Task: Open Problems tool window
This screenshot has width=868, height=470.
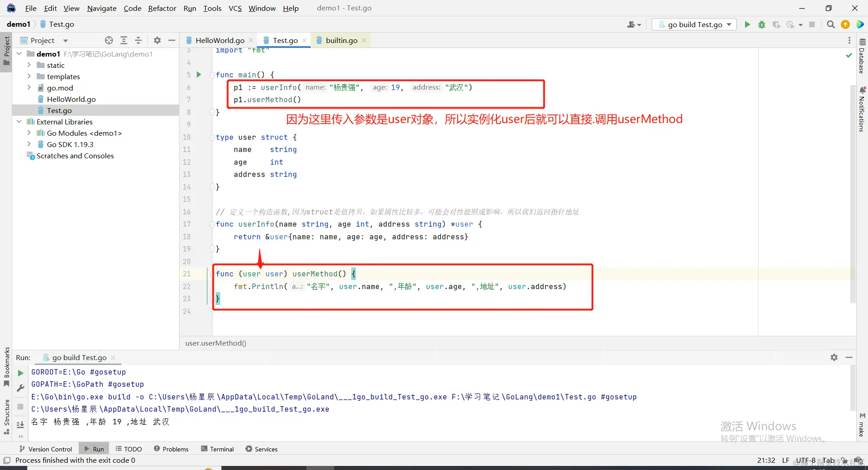Action: point(171,449)
